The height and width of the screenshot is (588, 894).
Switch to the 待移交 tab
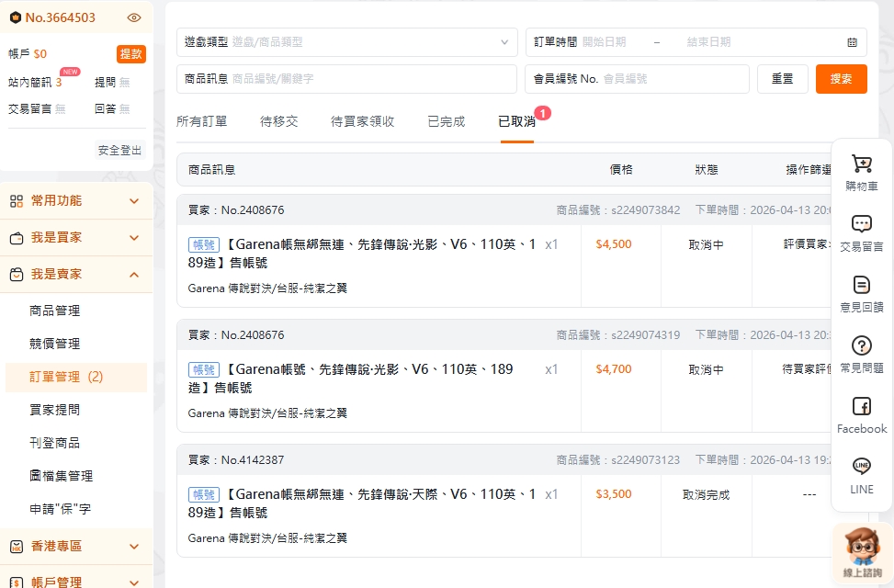click(279, 121)
